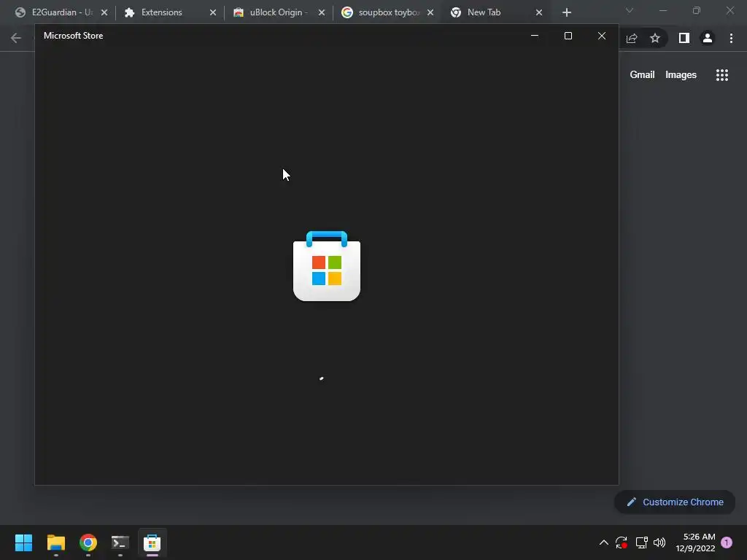
Task: Open the notification count badge
Action: click(x=727, y=542)
